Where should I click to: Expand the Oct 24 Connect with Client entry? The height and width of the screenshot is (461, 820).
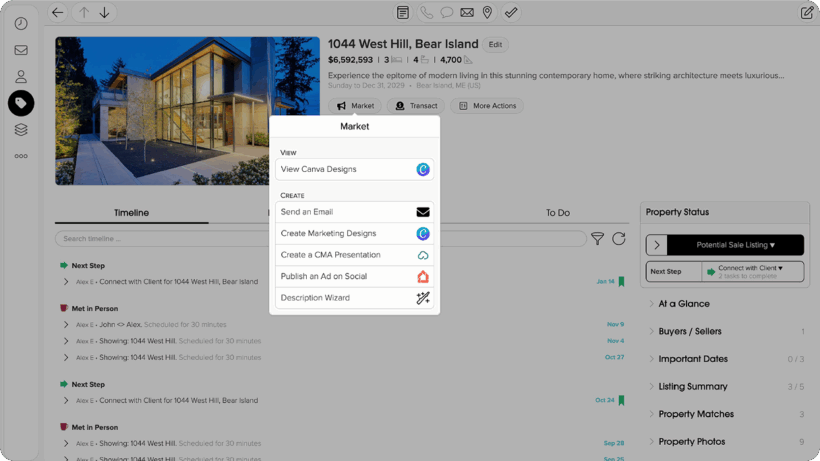tap(66, 400)
